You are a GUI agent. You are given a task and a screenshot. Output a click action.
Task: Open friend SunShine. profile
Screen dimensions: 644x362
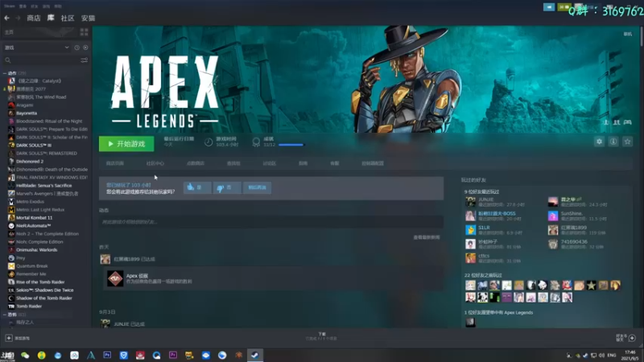tap(572, 213)
